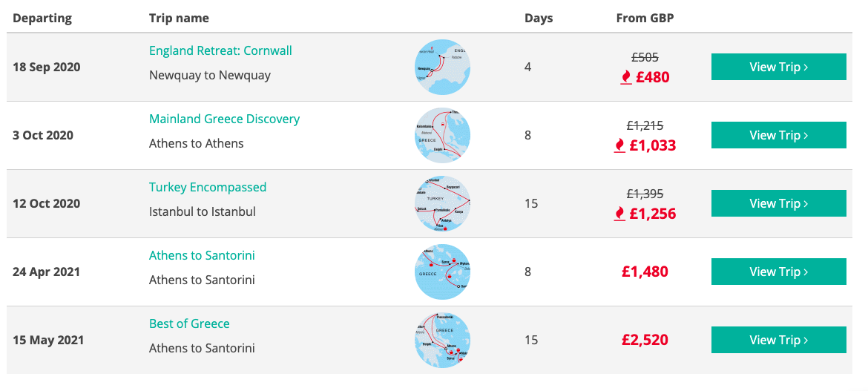Click the flame icon beside £1,033
This screenshot has width=868, height=391.
point(619,145)
